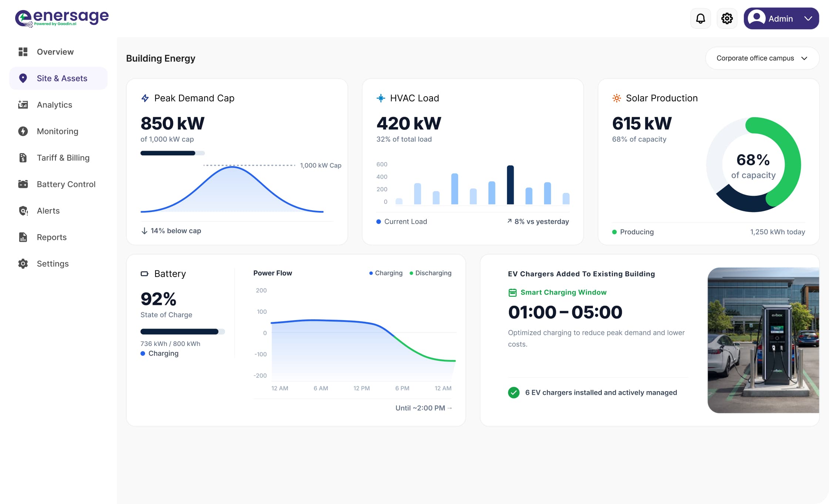829x504 pixels.
Task: Click the Site & Assets pin icon
Action: pyautogui.click(x=23, y=78)
